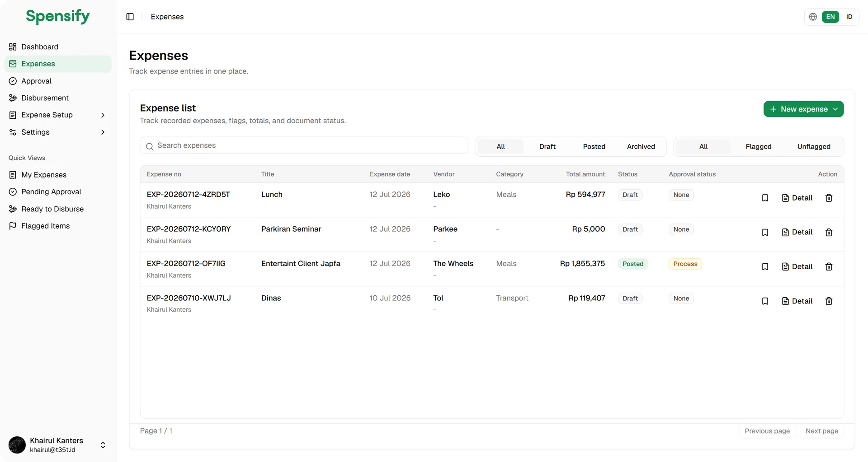Show All status expenses tab

500,147
